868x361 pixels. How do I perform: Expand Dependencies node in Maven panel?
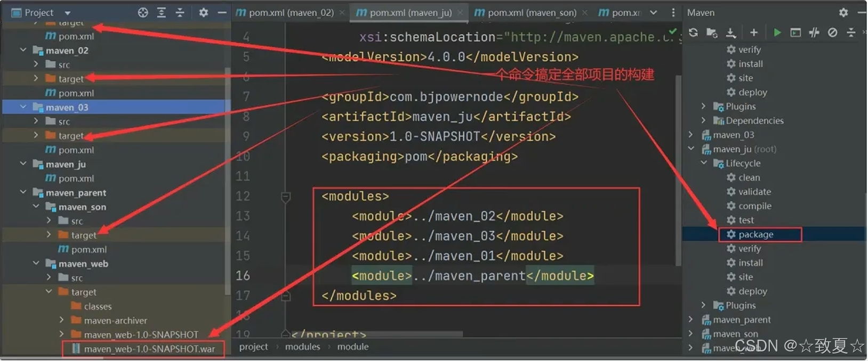704,120
